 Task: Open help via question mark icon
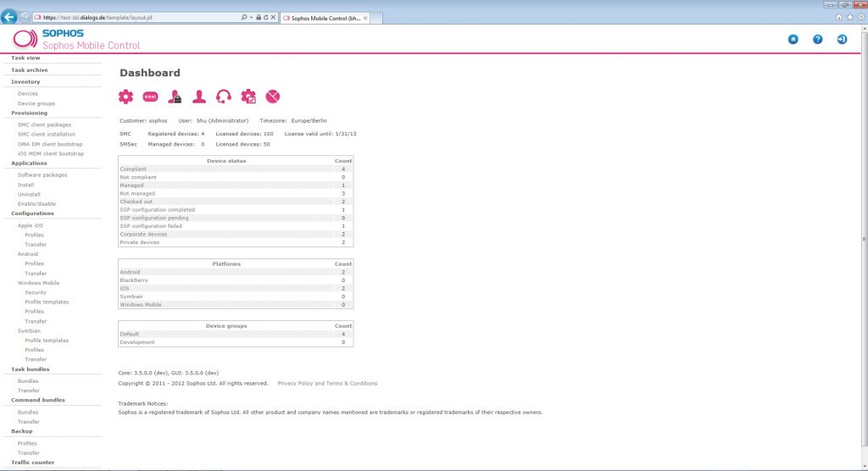(818, 39)
